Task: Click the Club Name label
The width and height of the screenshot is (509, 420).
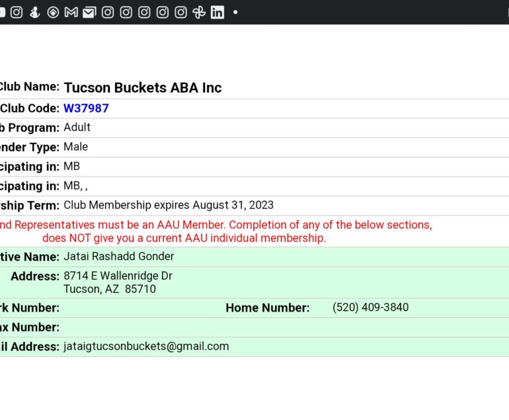Action: click(30, 87)
